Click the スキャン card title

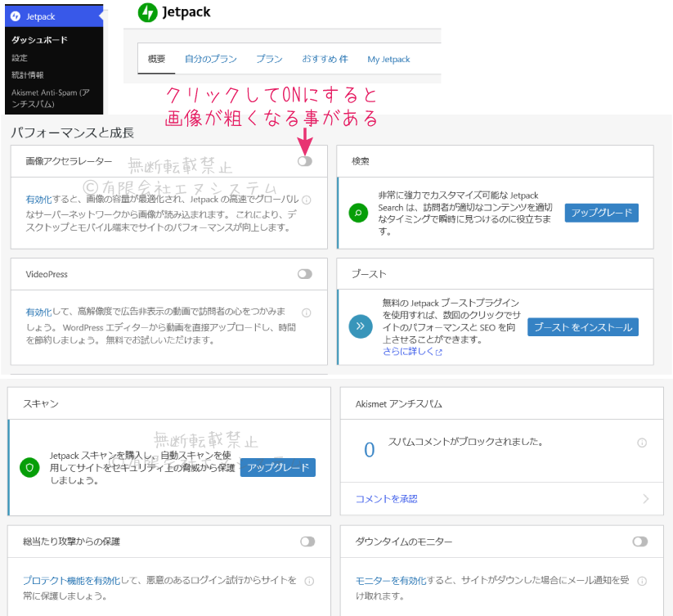pos(41,404)
